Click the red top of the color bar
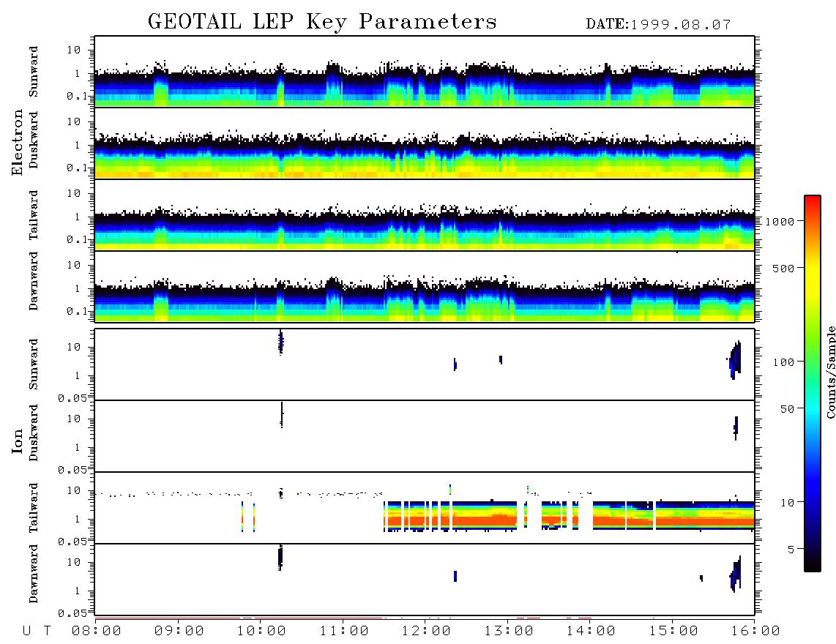The width and height of the screenshot is (836, 644). point(813,205)
